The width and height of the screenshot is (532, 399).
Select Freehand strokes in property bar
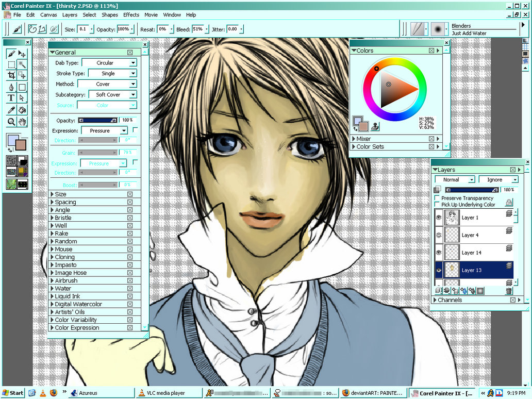tap(32, 29)
